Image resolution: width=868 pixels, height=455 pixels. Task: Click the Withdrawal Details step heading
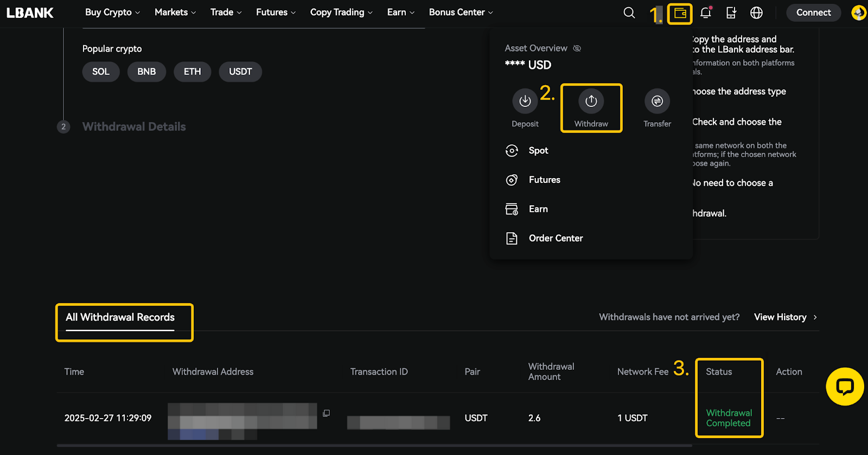134,127
